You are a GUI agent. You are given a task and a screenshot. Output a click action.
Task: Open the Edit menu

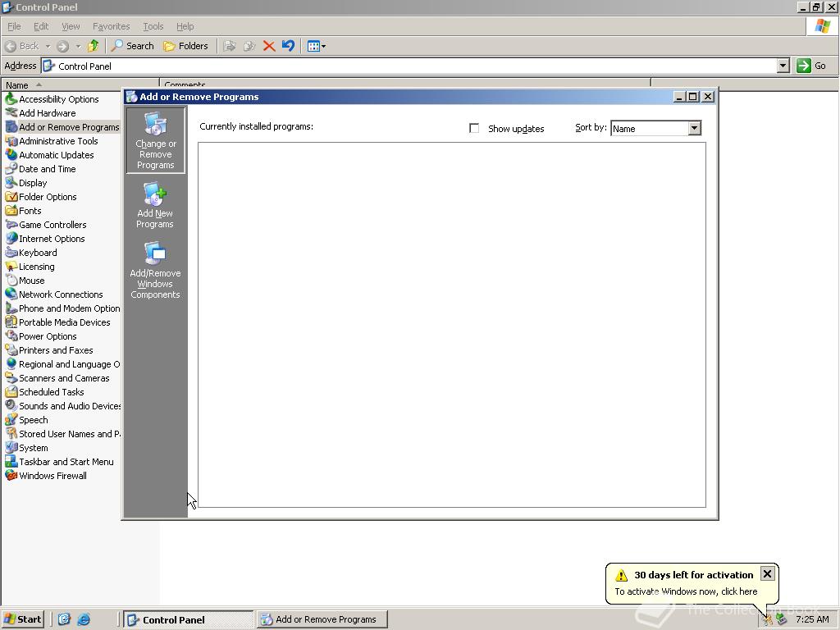[41, 26]
